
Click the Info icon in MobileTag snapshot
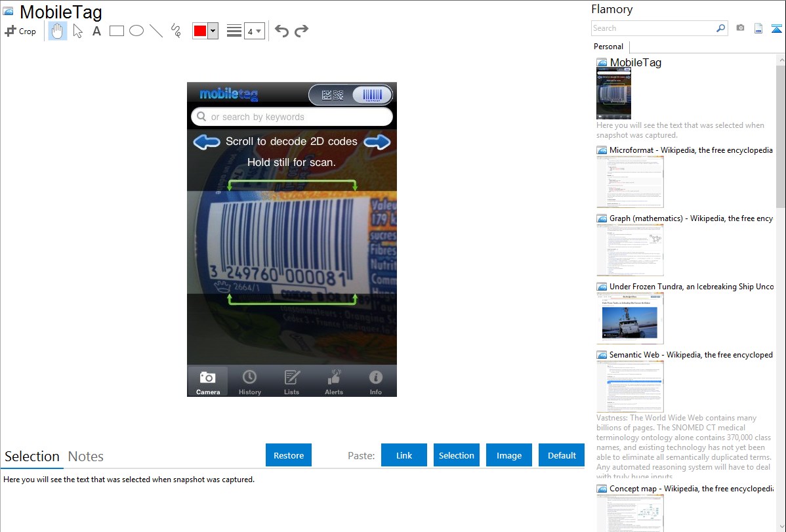click(x=375, y=377)
